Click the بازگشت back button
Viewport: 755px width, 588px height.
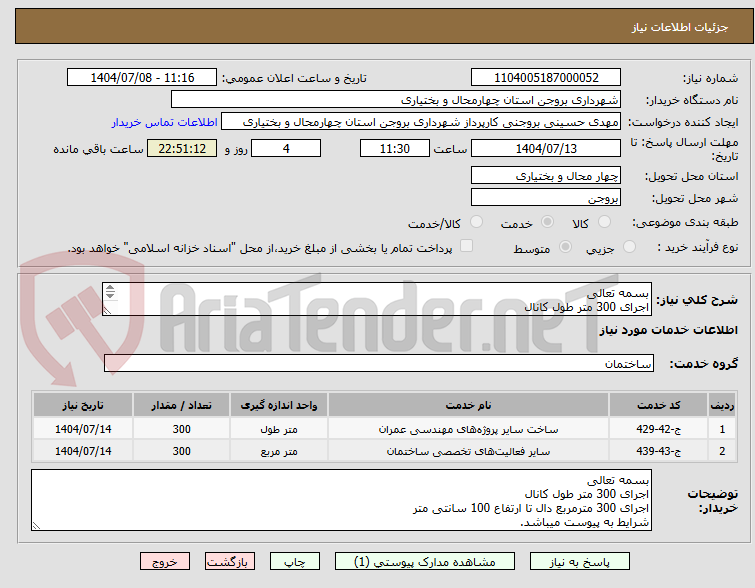(x=230, y=562)
